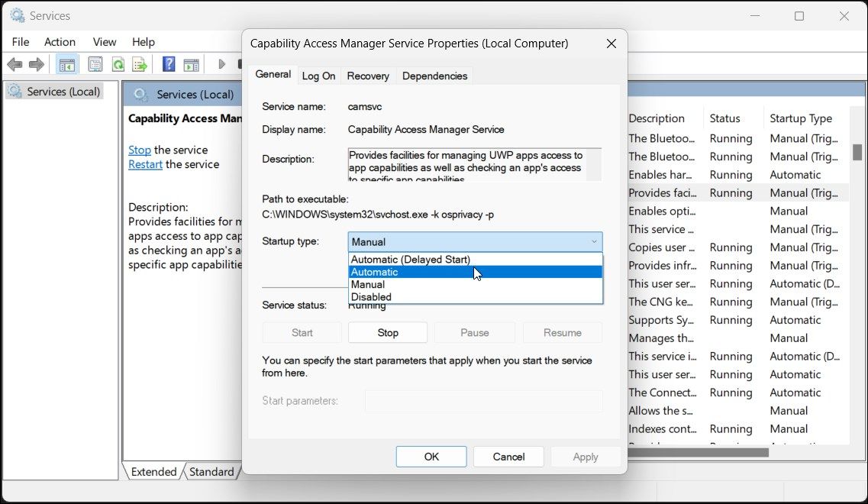Select the 'Indexes cont...' service row
868x504 pixels.
pyautogui.click(x=738, y=428)
